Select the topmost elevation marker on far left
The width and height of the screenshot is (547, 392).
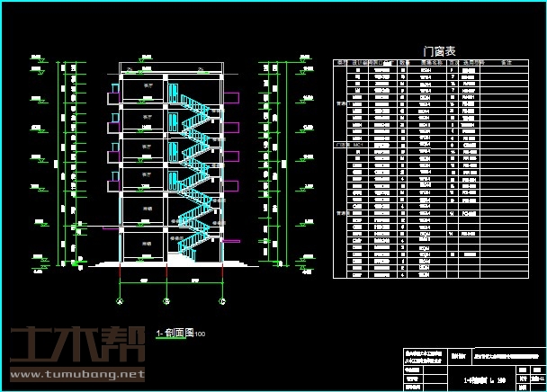pos(39,60)
